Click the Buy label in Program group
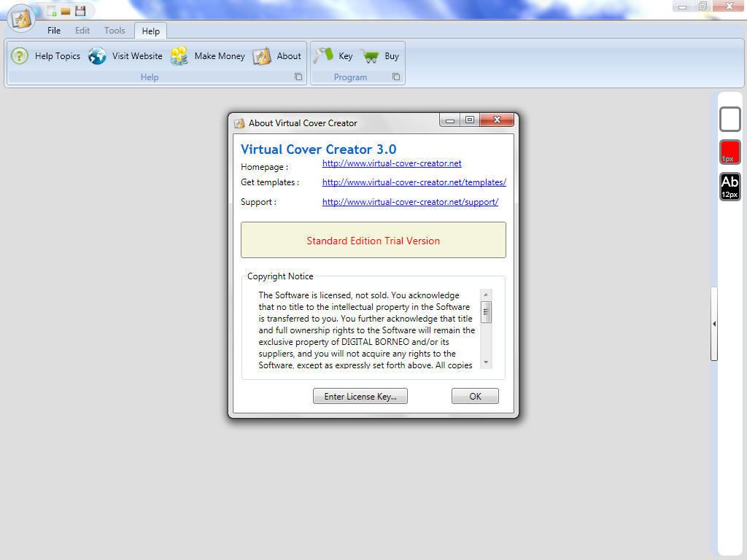This screenshot has width=747, height=560. [392, 56]
